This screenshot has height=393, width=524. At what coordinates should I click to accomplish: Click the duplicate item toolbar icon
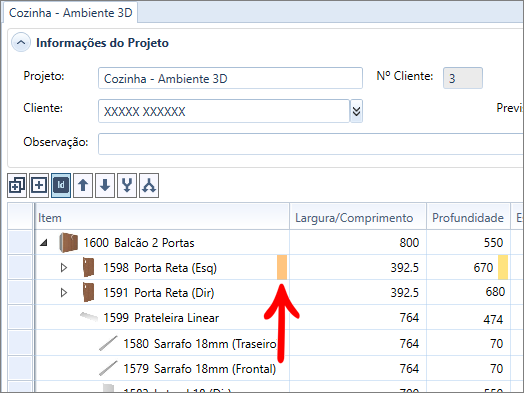[x=17, y=185]
